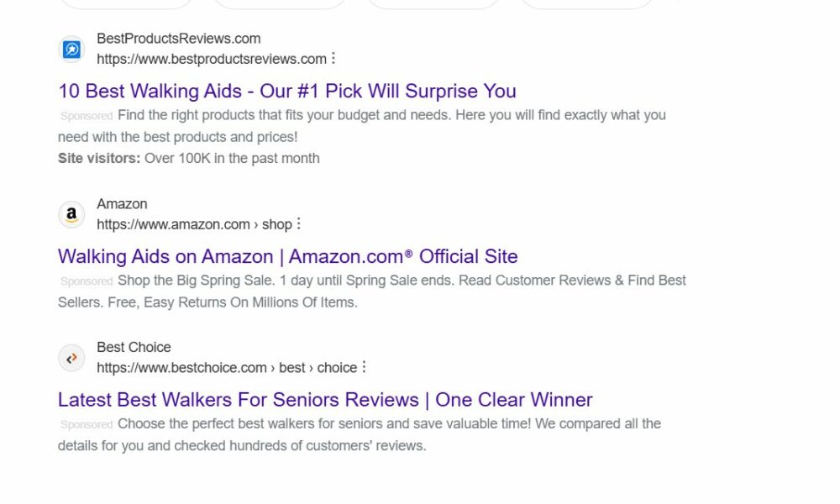Click the "Sponsored" label on the first result
The image size is (840, 504).
click(87, 116)
